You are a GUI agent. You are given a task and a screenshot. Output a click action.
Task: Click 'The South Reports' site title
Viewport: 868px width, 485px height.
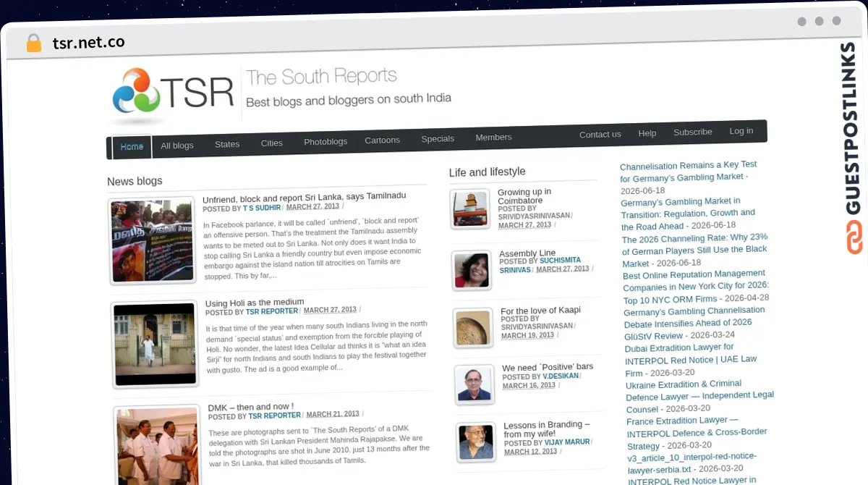[x=321, y=77]
